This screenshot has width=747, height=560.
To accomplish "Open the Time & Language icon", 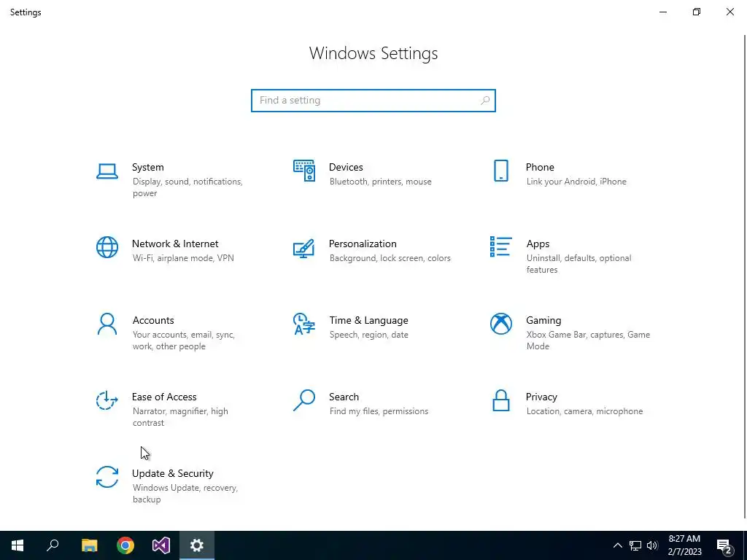I will click(304, 324).
